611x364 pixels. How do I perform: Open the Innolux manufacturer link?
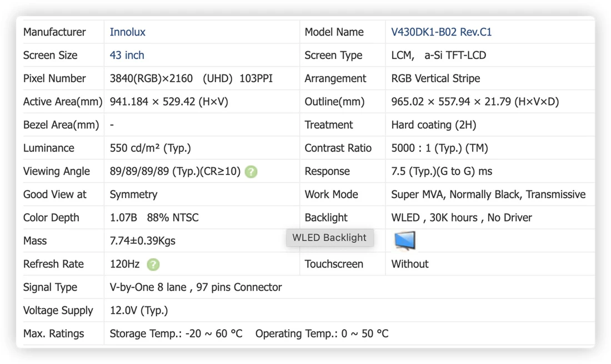point(127,32)
